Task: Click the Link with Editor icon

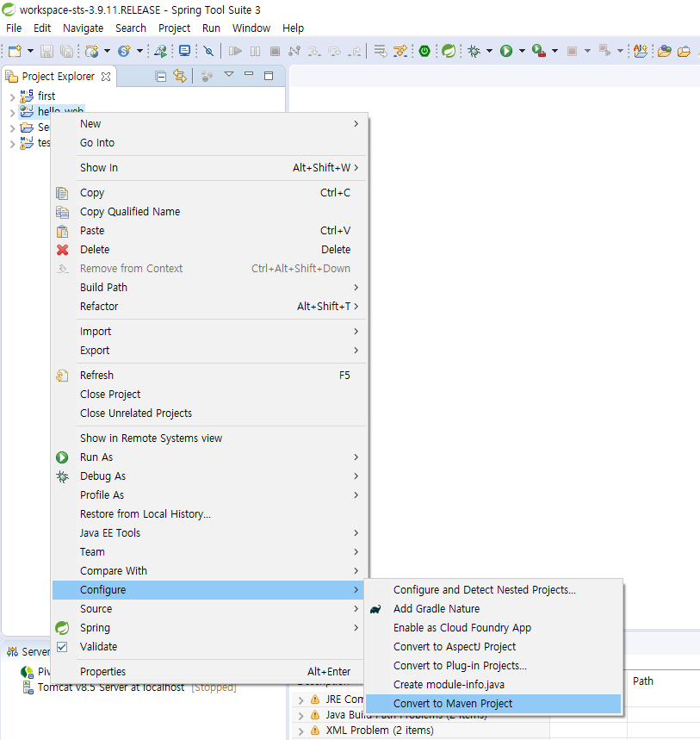Action: click(180, 76)
